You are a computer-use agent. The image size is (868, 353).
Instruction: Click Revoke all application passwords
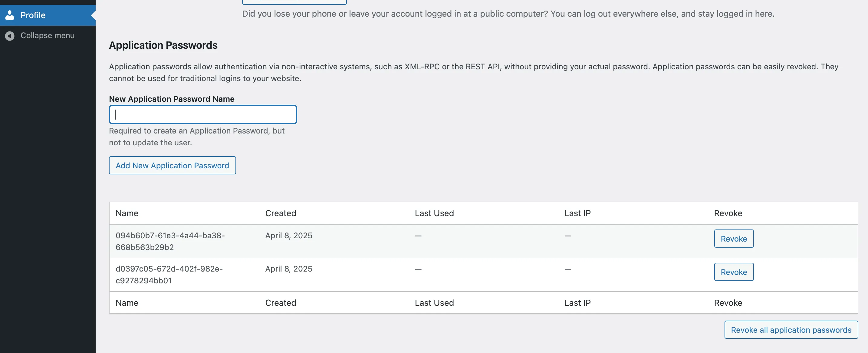coord(791,330)
